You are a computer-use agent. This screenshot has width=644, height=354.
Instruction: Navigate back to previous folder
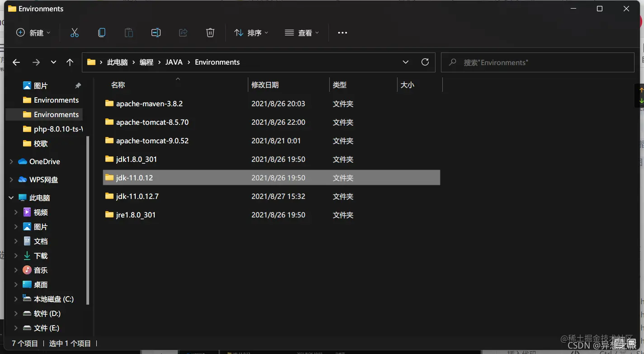coord(16,62)
